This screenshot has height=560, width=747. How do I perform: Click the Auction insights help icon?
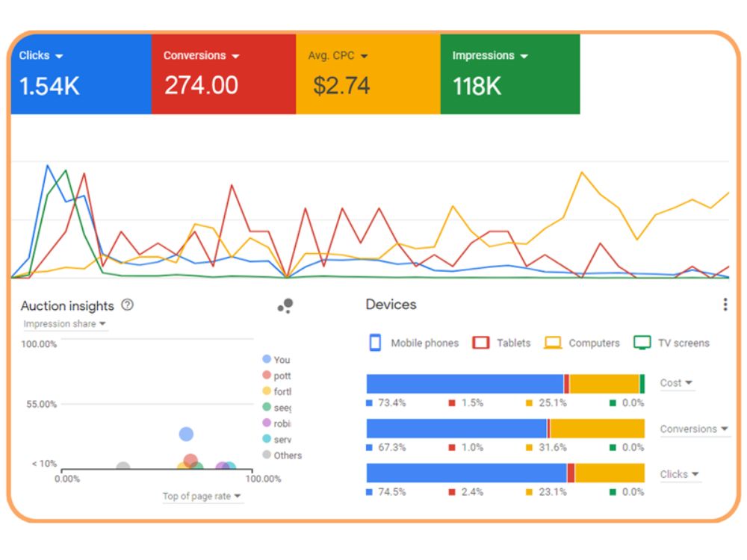tap(127, 305)
